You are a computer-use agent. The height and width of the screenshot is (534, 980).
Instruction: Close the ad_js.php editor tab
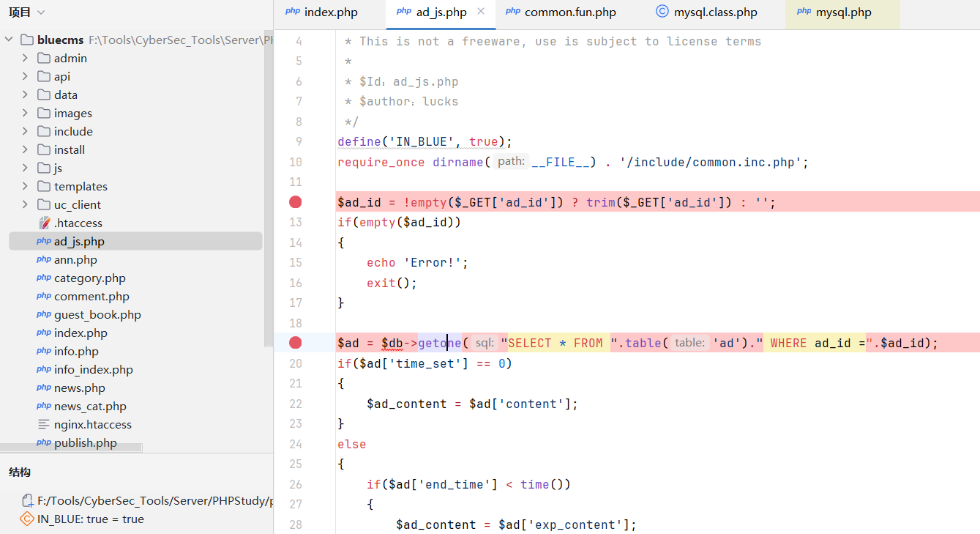click(481, 12)
